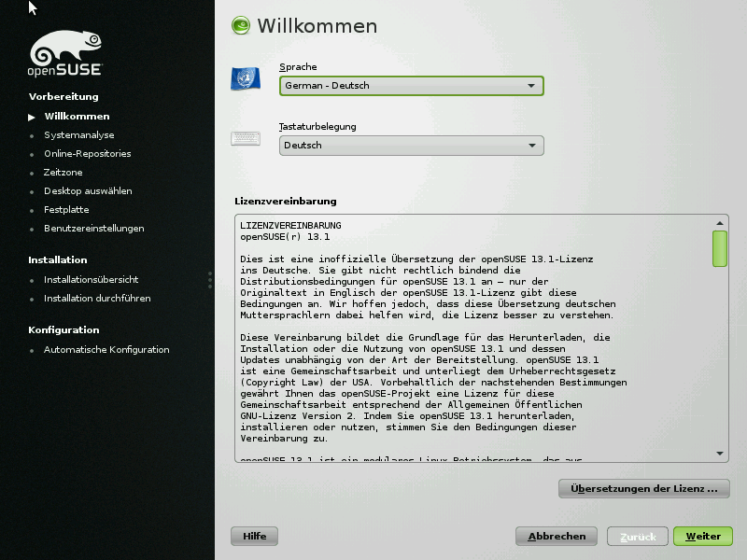Click the license scrollbar up arrow
Screen dimensions: 747x560
pos(720,223)
